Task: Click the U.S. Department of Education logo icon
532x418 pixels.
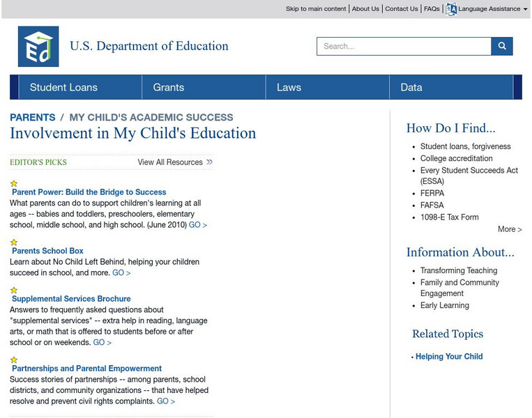Action: 38,47
